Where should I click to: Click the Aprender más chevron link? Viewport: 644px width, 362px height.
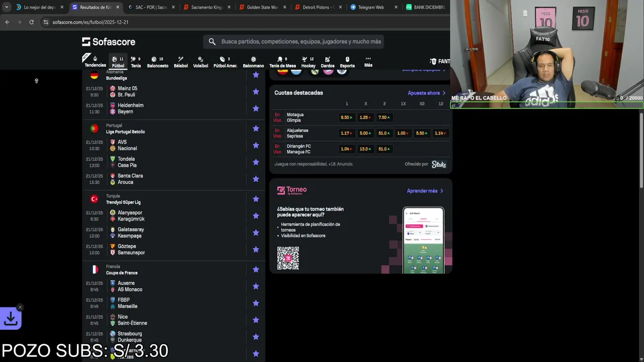click(x=425, y=191)
